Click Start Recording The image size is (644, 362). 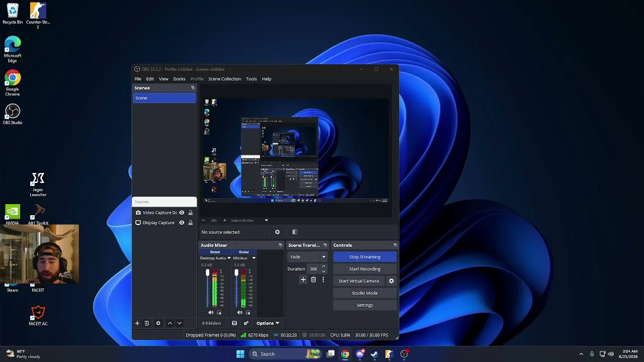click(x=365, y=269)
